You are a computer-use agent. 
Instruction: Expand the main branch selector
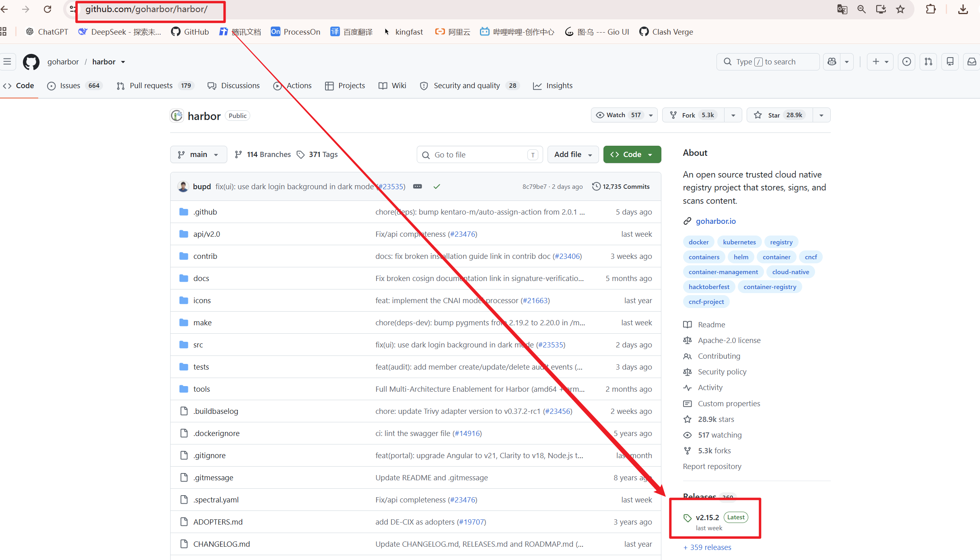click(198, 155)
